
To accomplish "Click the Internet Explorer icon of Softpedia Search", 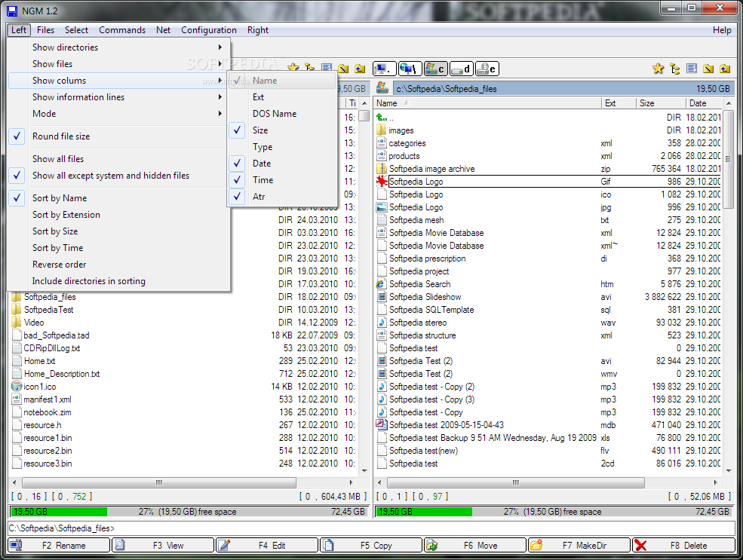I will [381, 284].
